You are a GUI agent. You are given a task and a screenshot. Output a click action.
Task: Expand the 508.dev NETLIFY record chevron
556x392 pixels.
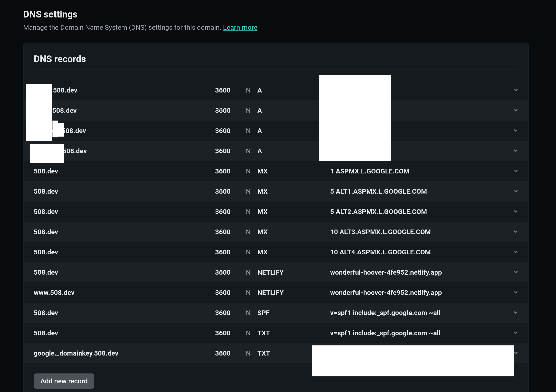tap(516, 272)
